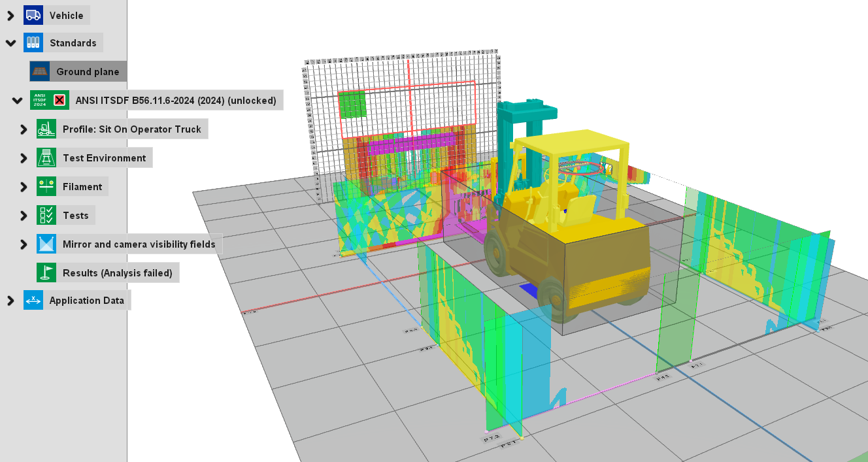The image size is (868, 462).
Task: Expand the Vehicle tree node
Action: pyautogui.click(x=10, y=15)
